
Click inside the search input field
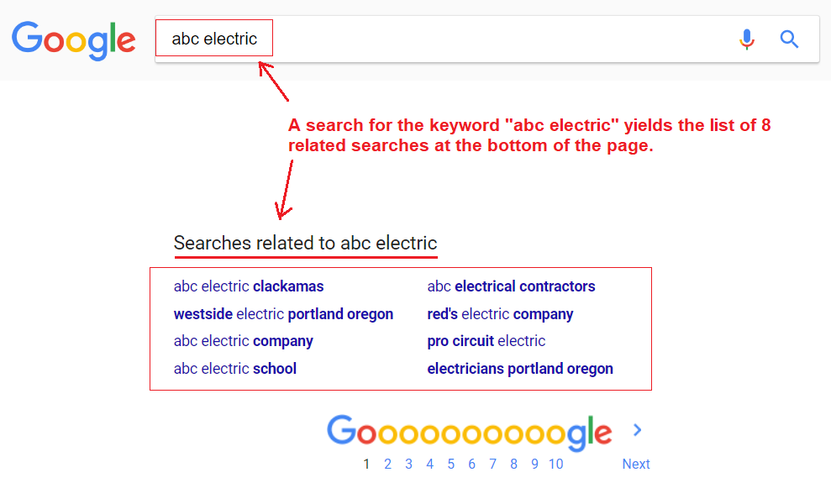point(214,38)
